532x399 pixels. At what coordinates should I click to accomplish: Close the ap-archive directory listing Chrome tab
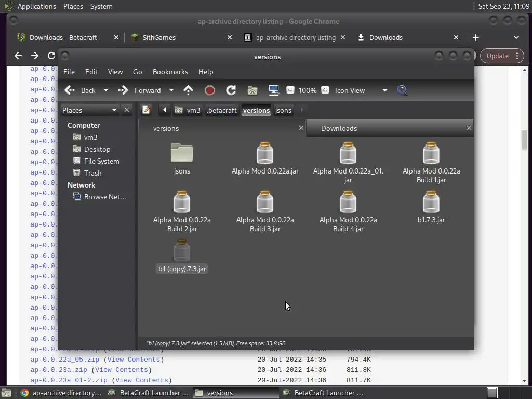click(343, 37)
